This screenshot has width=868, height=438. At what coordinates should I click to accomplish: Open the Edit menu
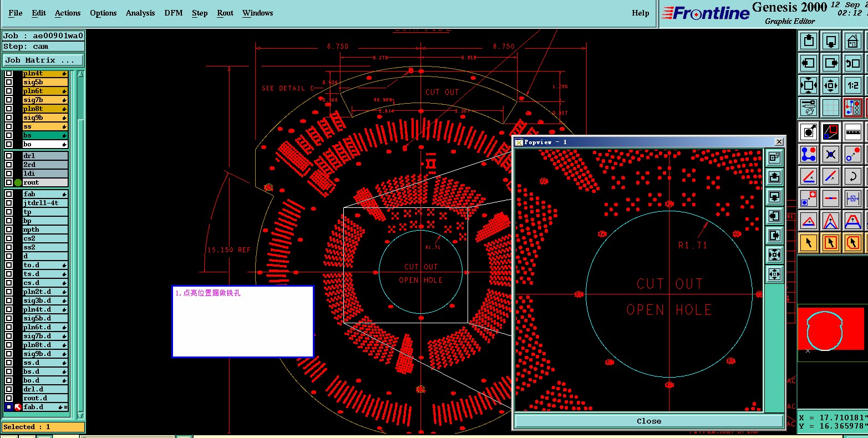tap(39, 13)
